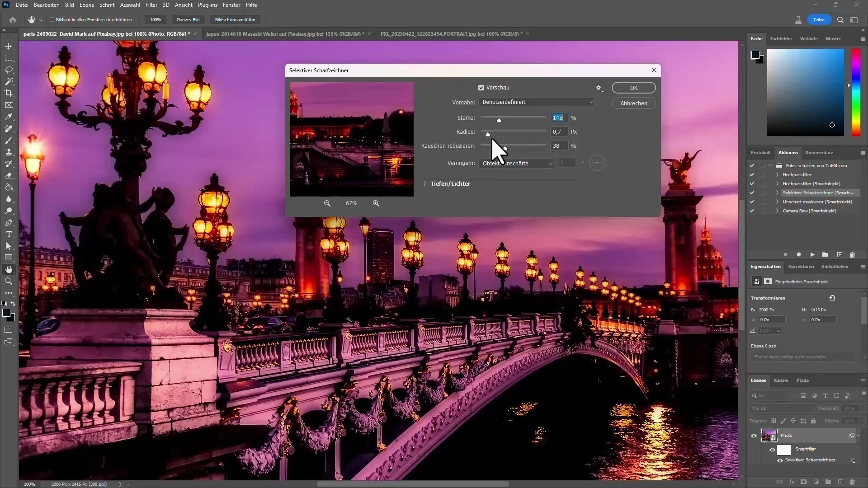Confirm the dialog with OK

click(x=634, y=88)
